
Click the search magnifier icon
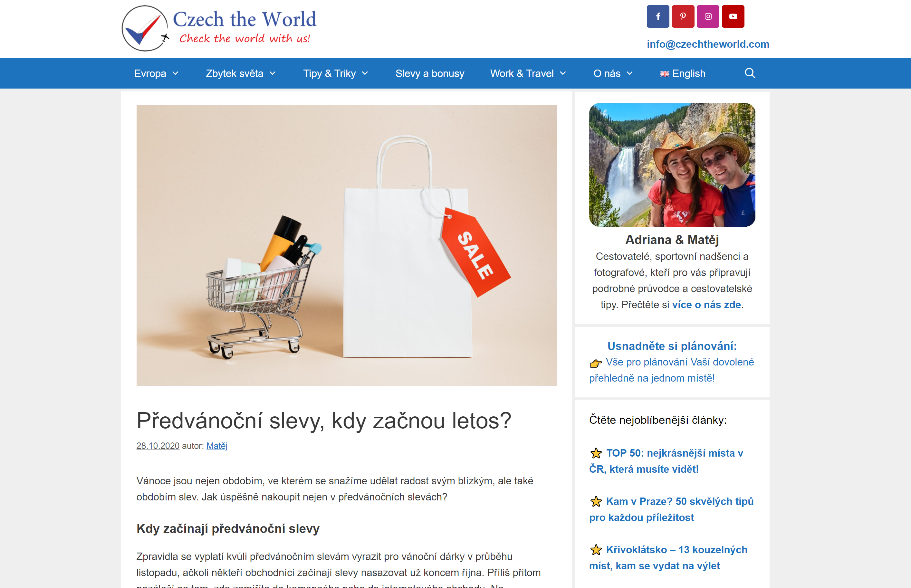tap(750, 73)
